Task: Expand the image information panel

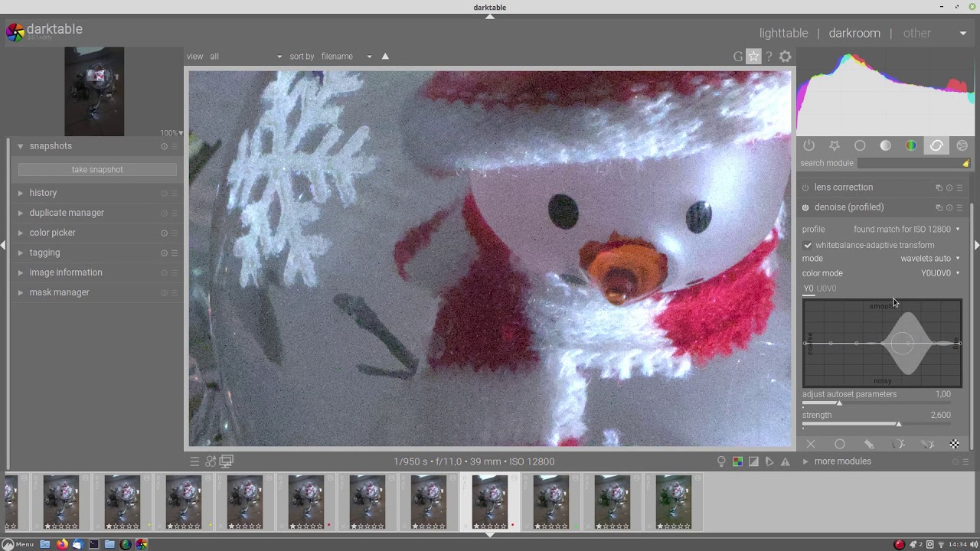Action: click(66, 272)
